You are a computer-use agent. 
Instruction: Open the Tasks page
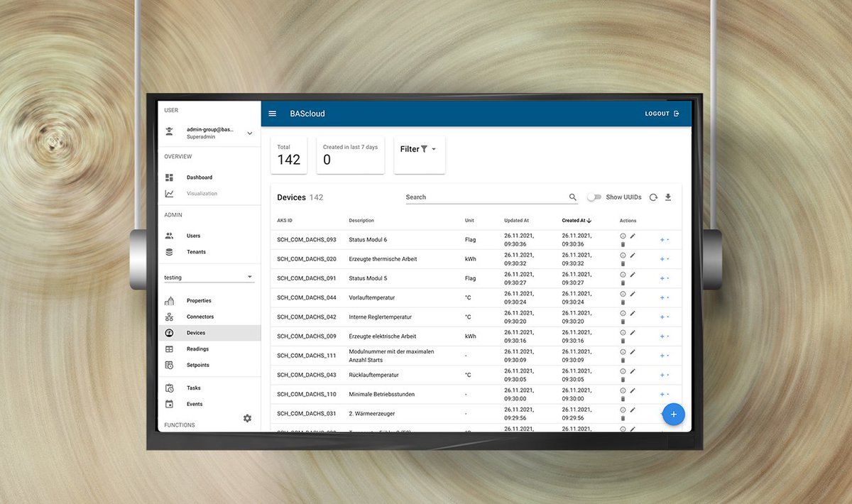pos(209,388)
